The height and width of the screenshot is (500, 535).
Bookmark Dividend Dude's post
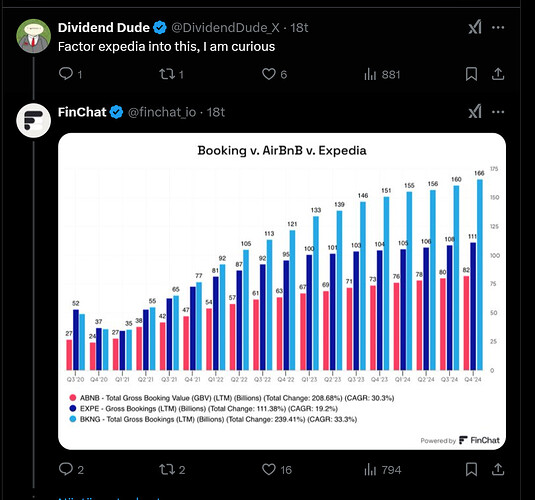coord(471,74)
